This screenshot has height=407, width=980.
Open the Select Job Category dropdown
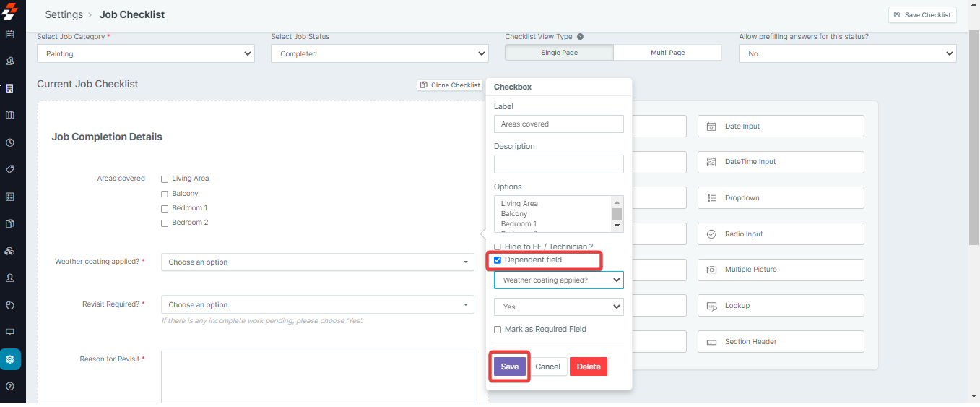146,53
